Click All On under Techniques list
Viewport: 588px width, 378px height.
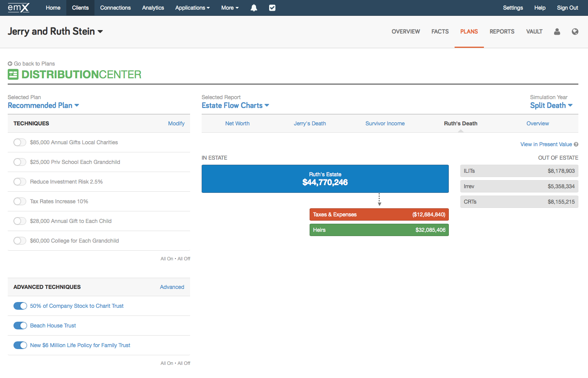(167, 259)
